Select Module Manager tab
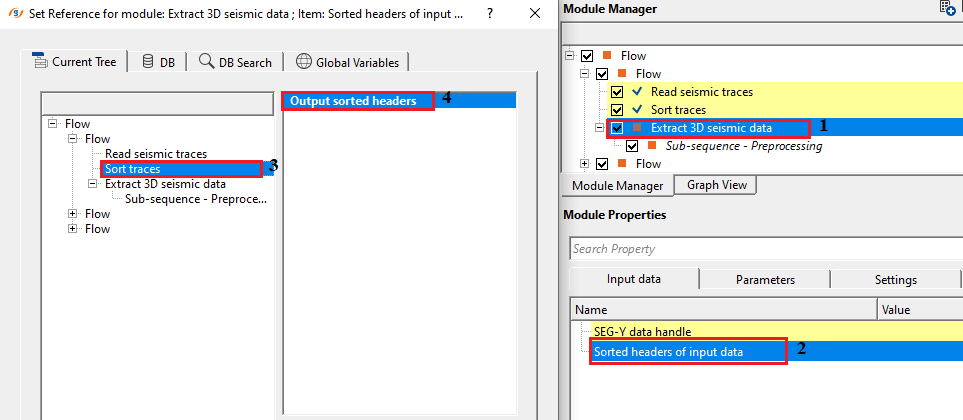 point(617,186)
